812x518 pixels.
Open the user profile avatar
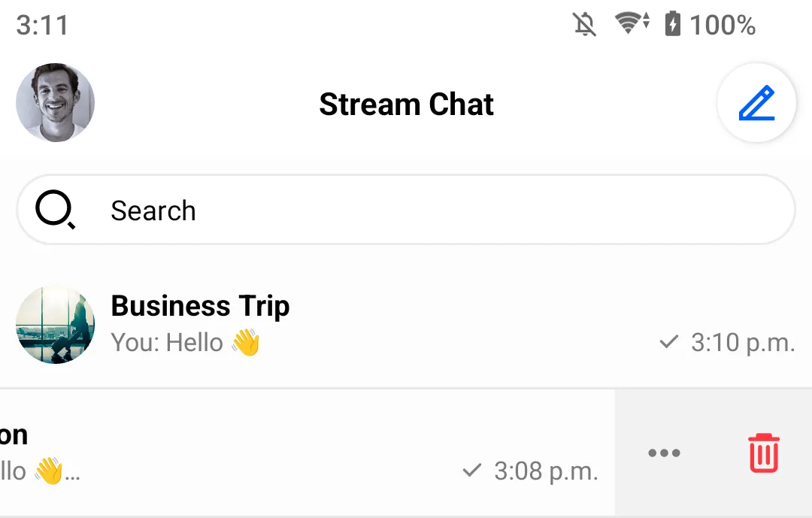point(55,103)
